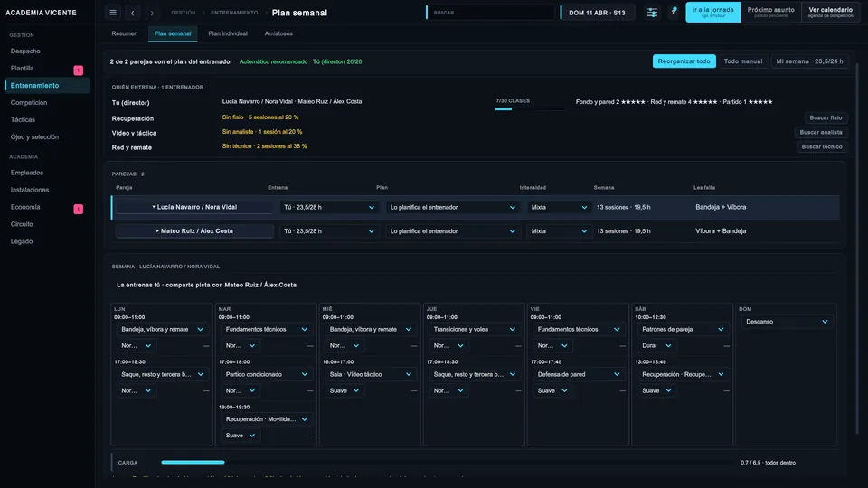Image resolution: width=868 pixels, height=488 pixels.
Task: Open Empleados in the sidebar
Action: 47,173
